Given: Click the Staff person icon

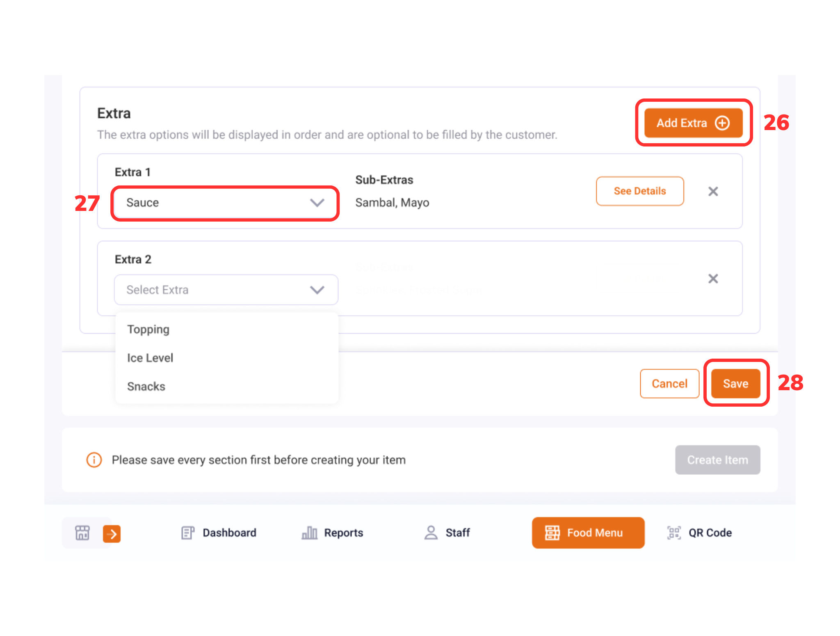Looking at the screenshot, I should tap(431, 533).
